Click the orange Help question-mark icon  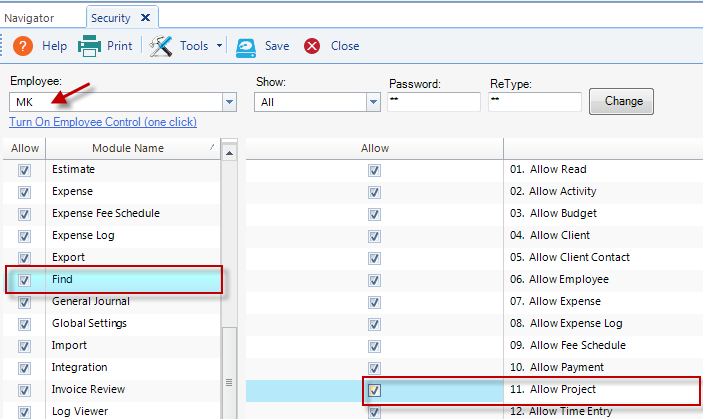pos(22,46)
